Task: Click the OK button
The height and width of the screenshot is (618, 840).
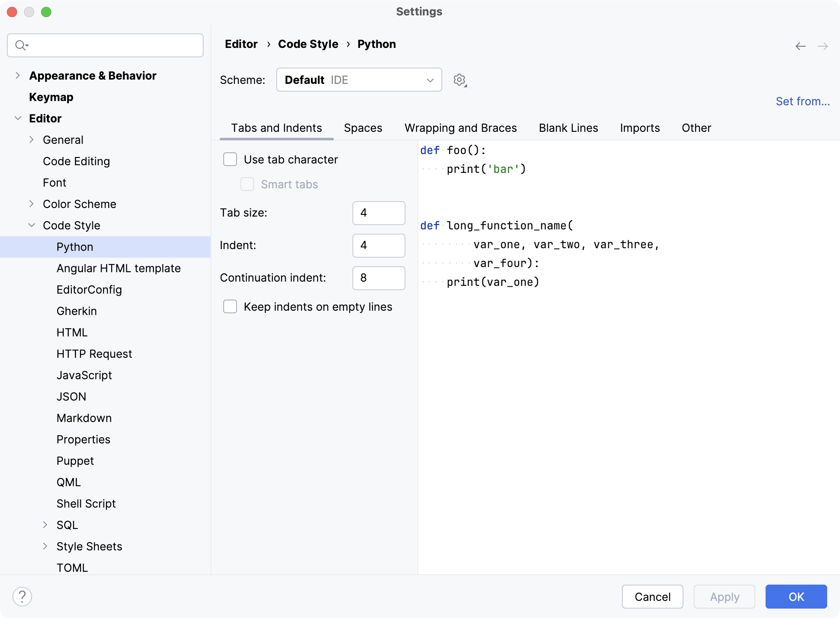Action: click(x=797, y=595)
